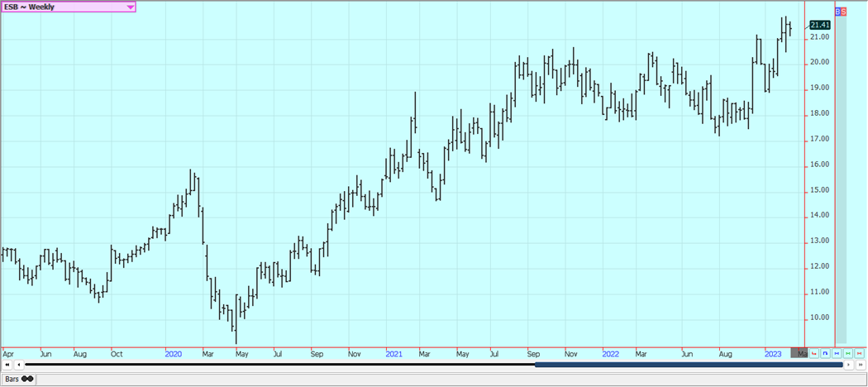
Task: Select the Bars tab at bottom left
Action: [x=18, y=379]
